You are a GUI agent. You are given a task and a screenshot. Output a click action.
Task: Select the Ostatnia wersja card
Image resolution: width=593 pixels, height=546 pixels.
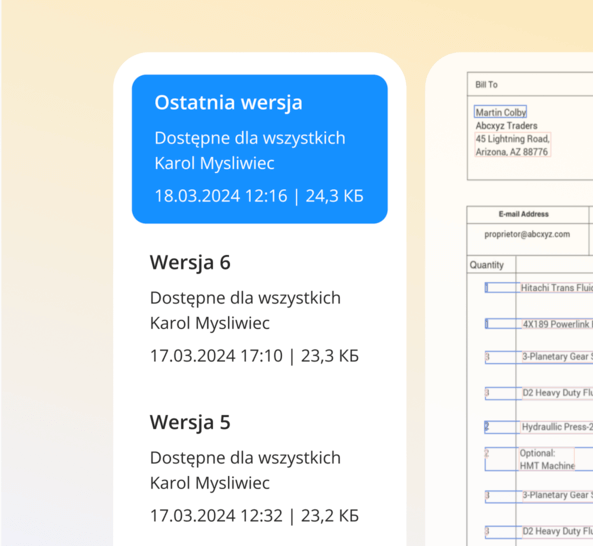[x=259, y=149]
